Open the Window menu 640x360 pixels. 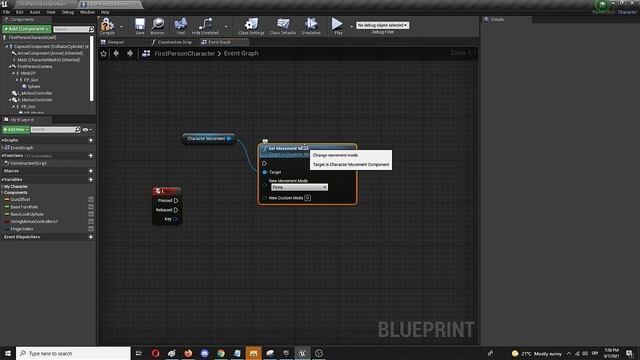(87, 12)
